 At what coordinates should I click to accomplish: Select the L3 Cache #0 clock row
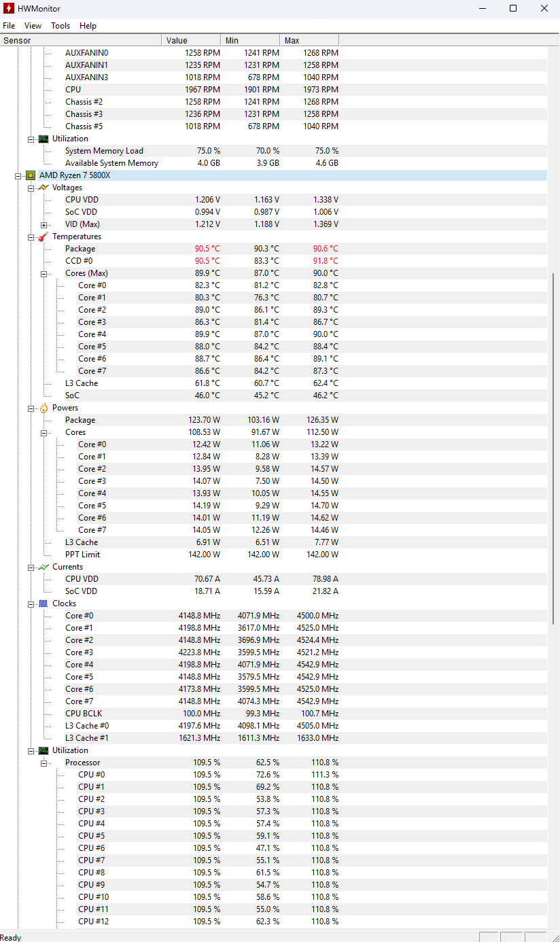(273, 726)
